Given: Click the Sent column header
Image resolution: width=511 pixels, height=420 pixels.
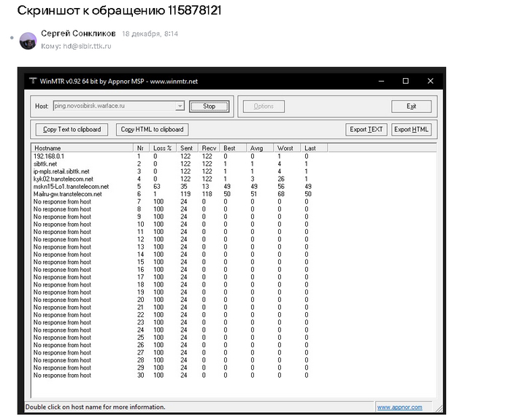Looking at the screenshot, I should point(187,148).
